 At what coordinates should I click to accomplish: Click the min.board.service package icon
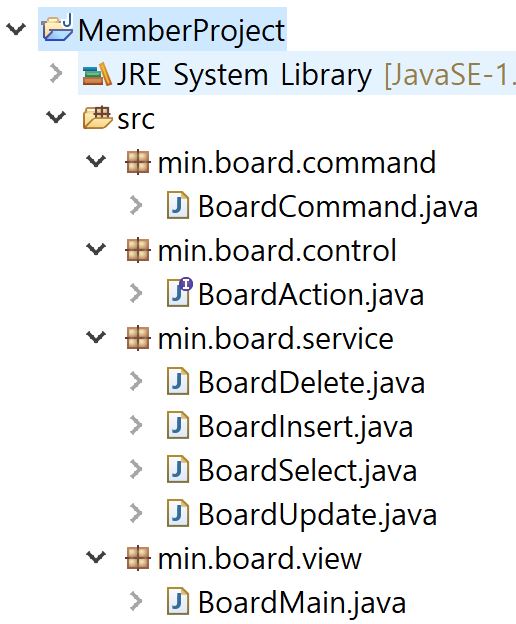click(x=138, y=338)
